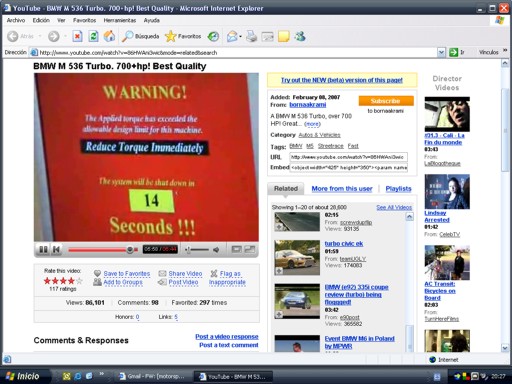Expand the address bar dropdown arrow

[441, 52]
